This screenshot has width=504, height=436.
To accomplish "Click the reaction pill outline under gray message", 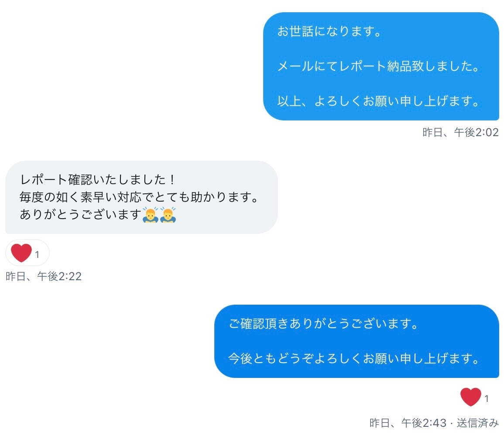I will pos(27,253).
